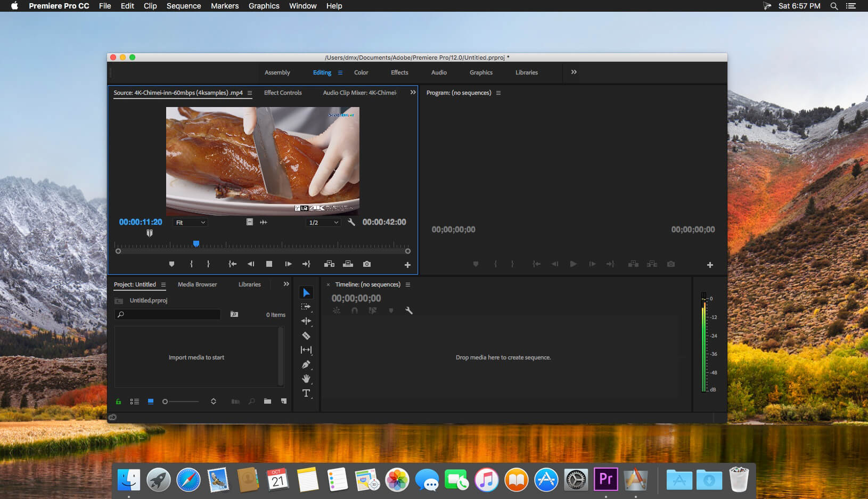Open Media Browser tab

197,284
